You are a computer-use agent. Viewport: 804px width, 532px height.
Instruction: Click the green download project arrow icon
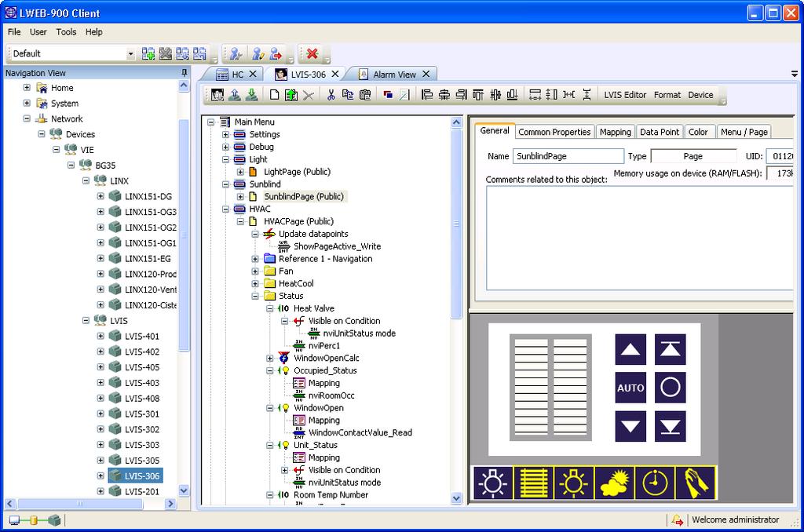click(251, 95)
